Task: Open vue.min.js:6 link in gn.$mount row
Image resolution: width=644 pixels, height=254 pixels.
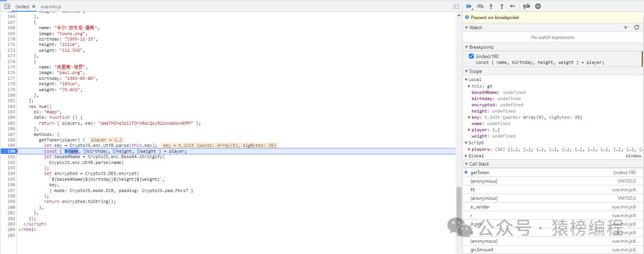Action: tap(624, 250)
